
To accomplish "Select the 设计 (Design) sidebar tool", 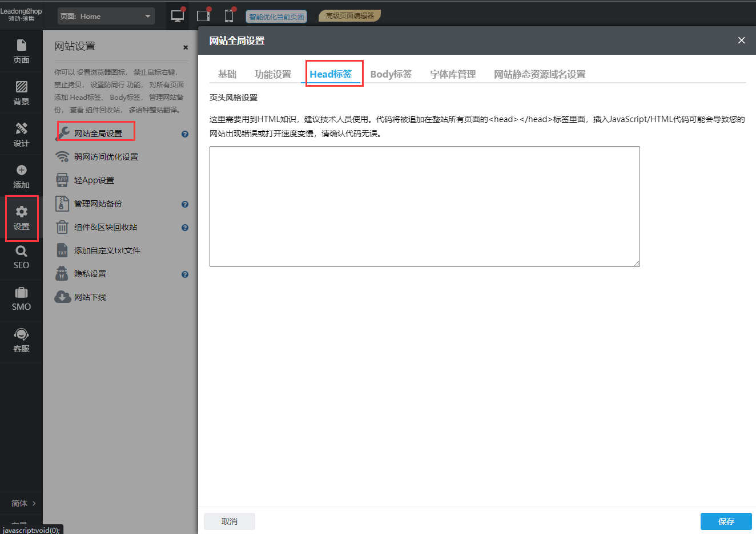I will (x=21, y=134).
